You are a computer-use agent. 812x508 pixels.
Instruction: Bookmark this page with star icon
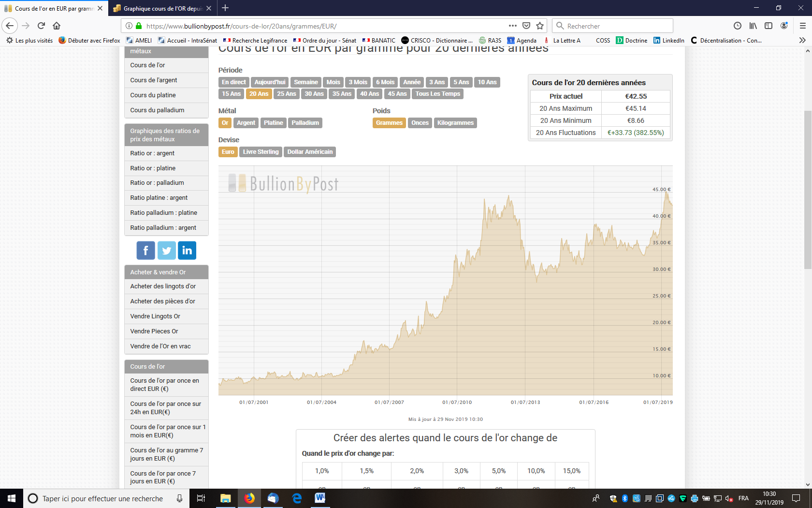point(540,26)
